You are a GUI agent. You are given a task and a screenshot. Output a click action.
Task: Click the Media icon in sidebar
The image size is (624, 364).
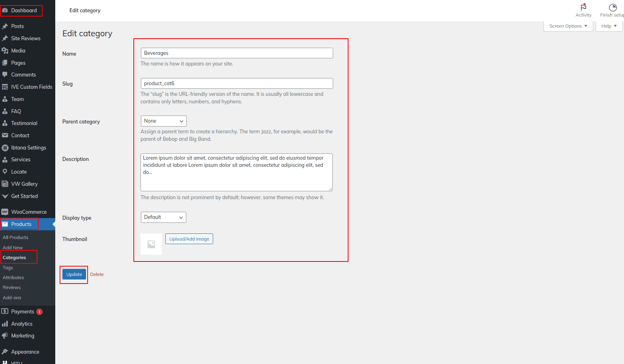coord(5,50)
